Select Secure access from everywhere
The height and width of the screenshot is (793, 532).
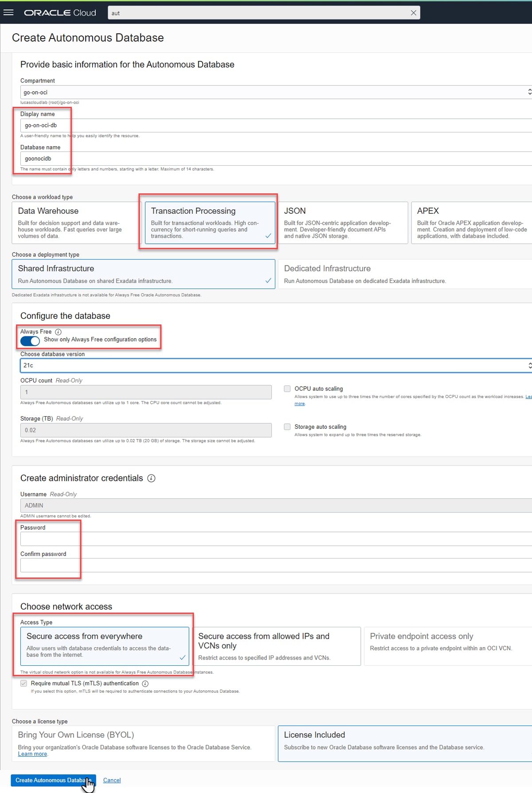[x=105, y=646]
